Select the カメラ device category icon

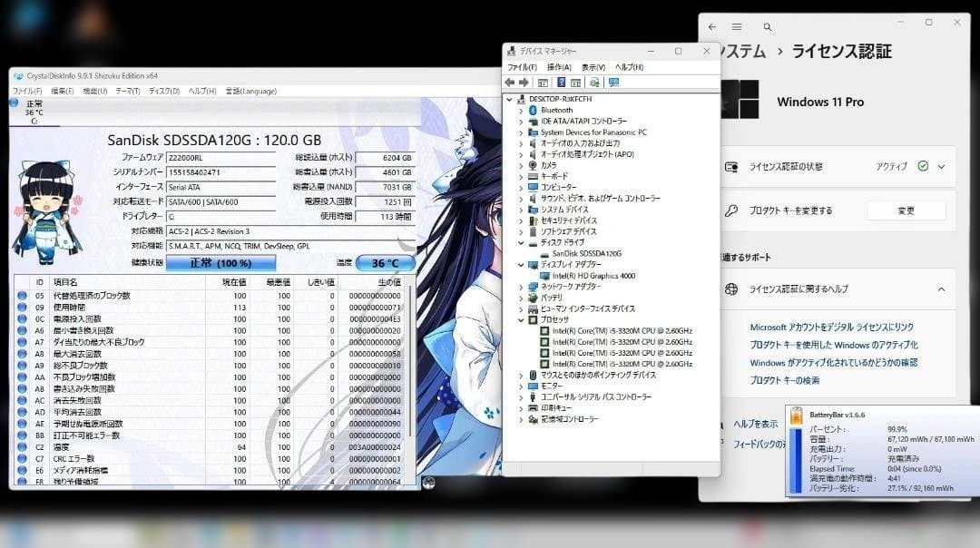[x=533, y=165]
